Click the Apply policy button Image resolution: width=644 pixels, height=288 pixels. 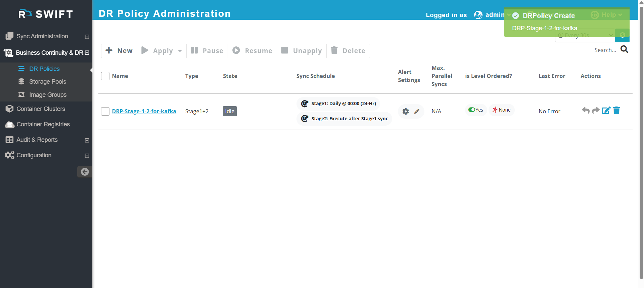pyautogui.click(x=157, y=51)
